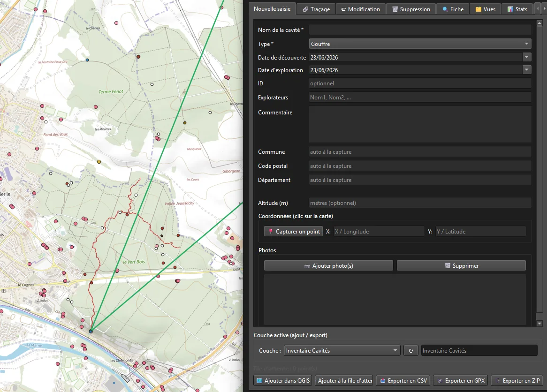547x392 pixels.
Task: Open the Nouvelle saisie tab
Action: pos(272,9)
